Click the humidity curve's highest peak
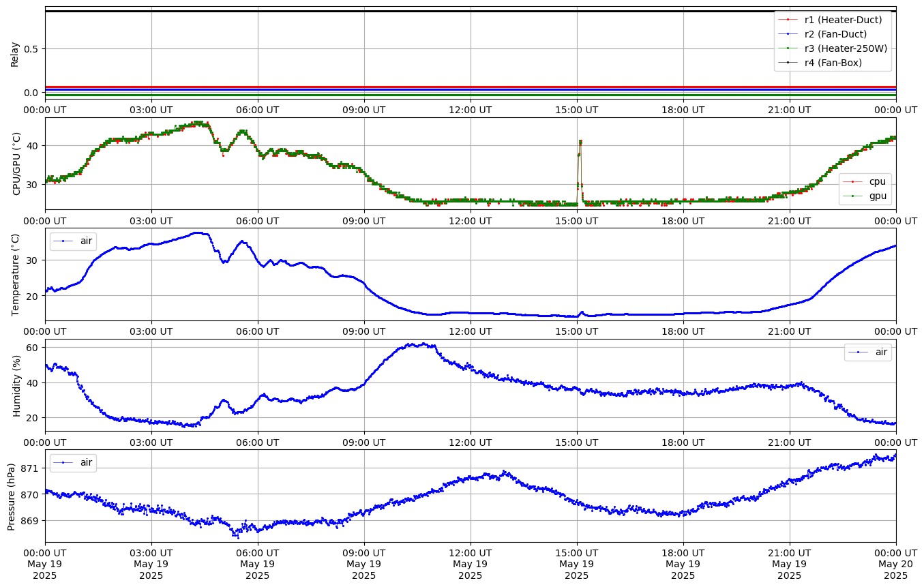This screenshot has height=587, width=924. 423,344
